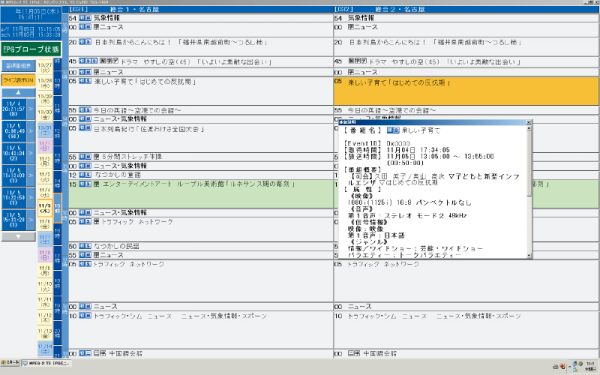Screen dimensions: 600x375
Task: Select the 11/11 date in the date column
Action: [x=45, y=302]
